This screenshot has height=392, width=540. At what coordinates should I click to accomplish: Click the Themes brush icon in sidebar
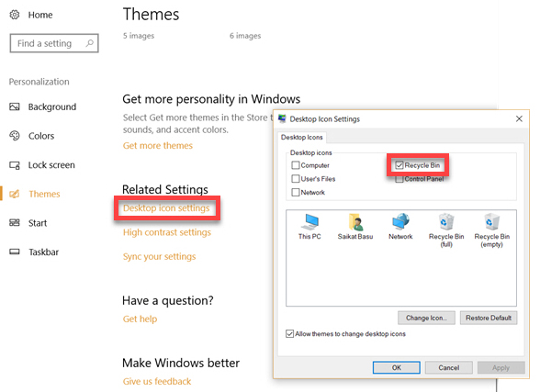tap(15, 194)
